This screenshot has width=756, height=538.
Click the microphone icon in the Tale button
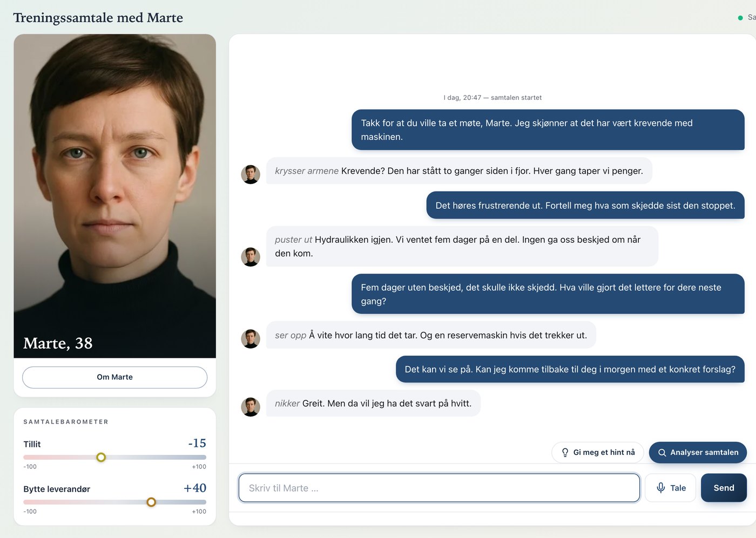(660, 488)
